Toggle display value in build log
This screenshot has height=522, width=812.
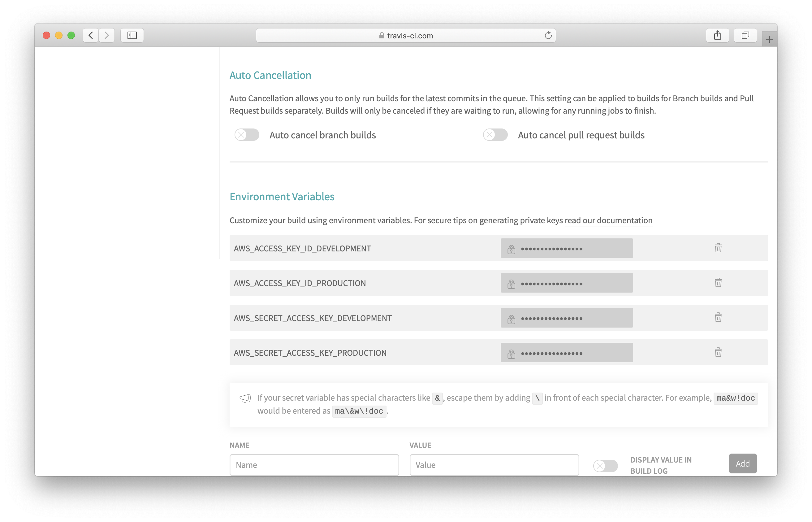coord(605,466)
